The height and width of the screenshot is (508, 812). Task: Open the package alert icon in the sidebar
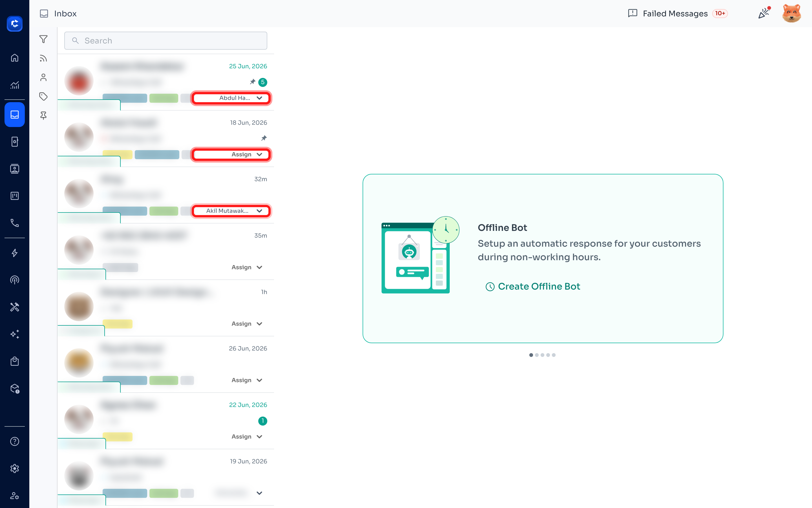tap(14, 389)
